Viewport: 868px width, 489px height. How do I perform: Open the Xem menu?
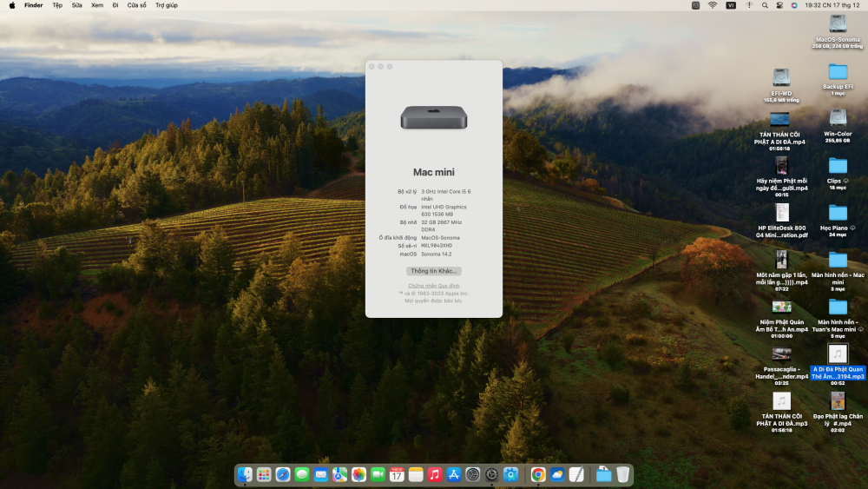click(97, 5)
